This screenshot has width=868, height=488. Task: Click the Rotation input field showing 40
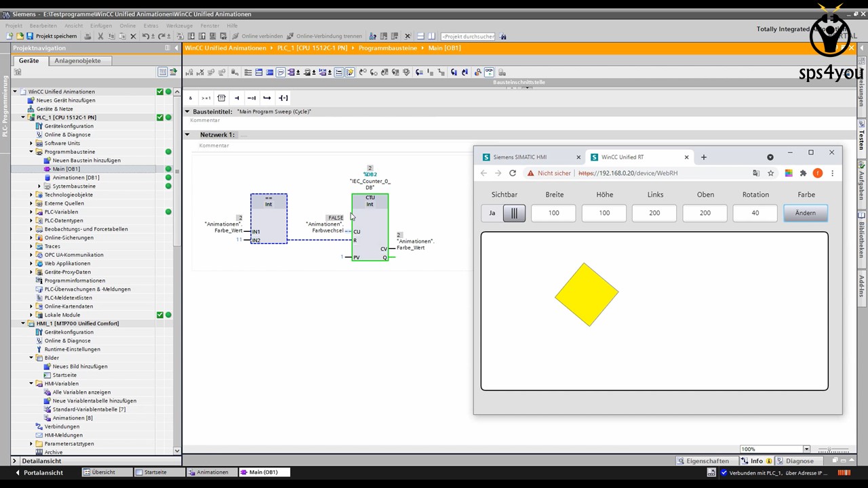click(x=755, y=213)
